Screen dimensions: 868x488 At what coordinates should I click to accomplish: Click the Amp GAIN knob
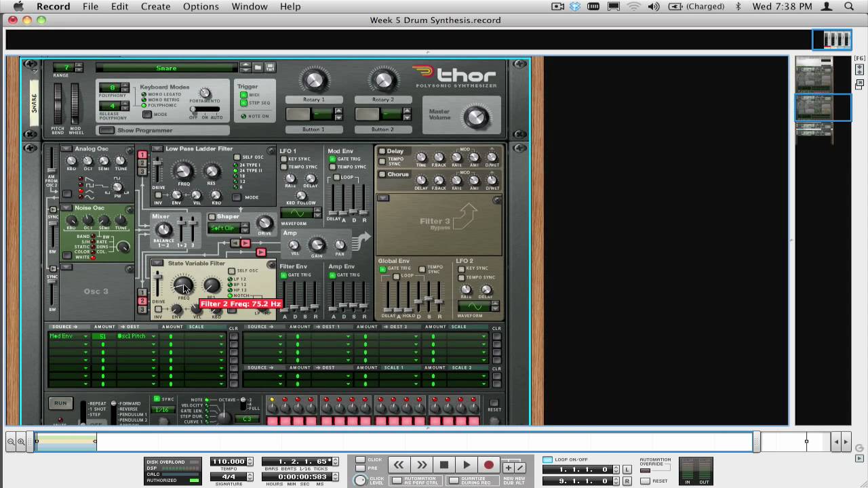(317, 245)
